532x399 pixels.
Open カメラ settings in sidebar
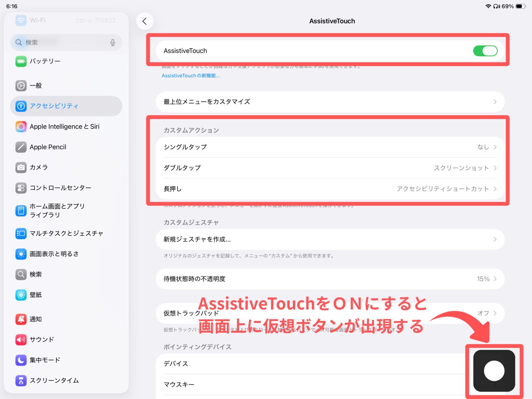pos(39,167)
